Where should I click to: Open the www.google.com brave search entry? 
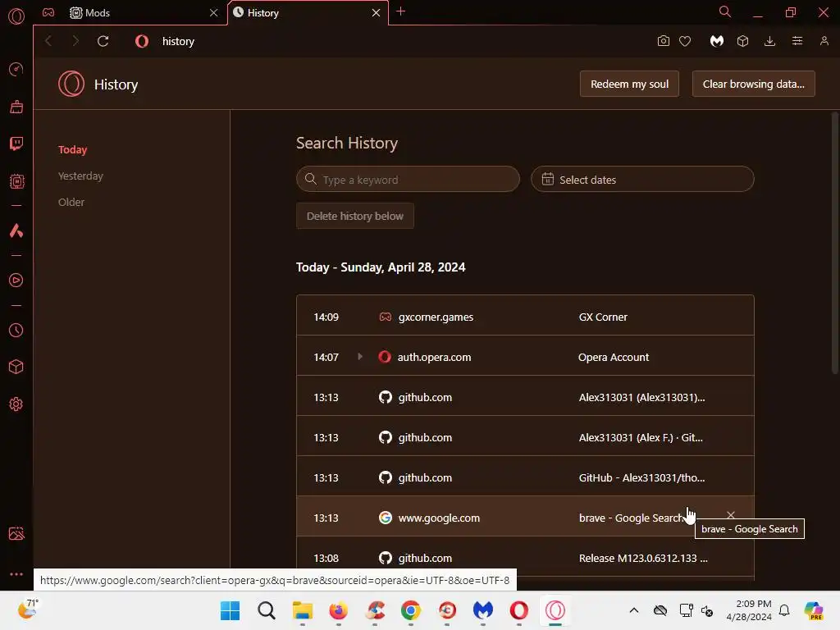pos(525,518)
